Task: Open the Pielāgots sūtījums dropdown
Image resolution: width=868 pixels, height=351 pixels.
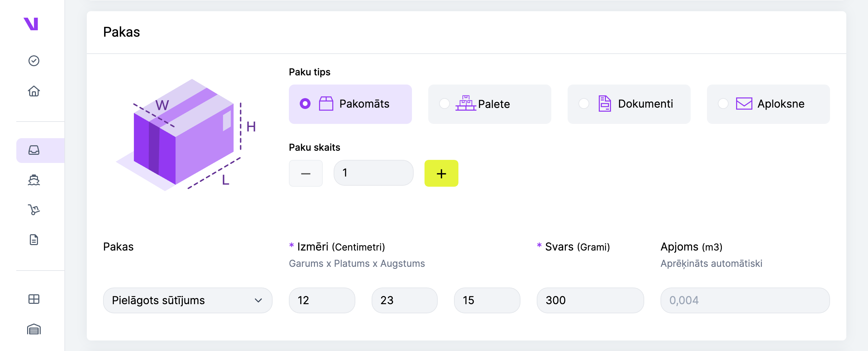Action: (188, 300)
